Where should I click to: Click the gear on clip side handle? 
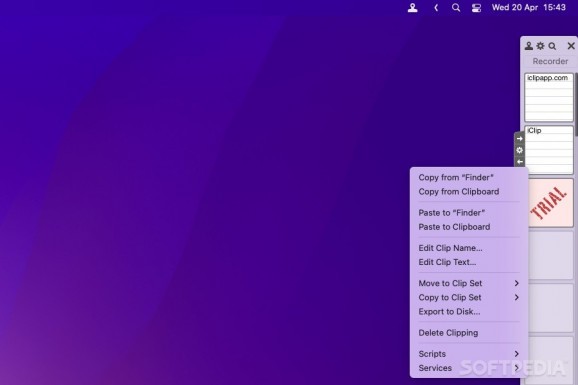click(x=519, y=150)
